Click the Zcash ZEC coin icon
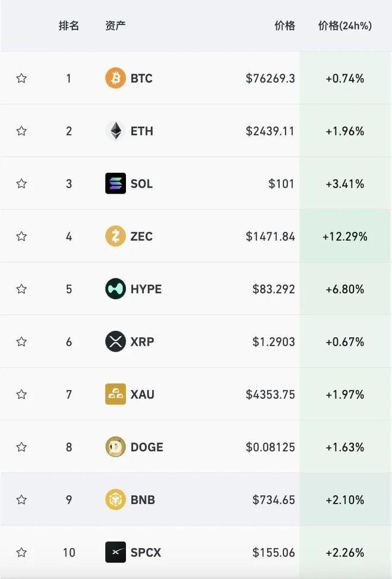 (x=115, y=236)
